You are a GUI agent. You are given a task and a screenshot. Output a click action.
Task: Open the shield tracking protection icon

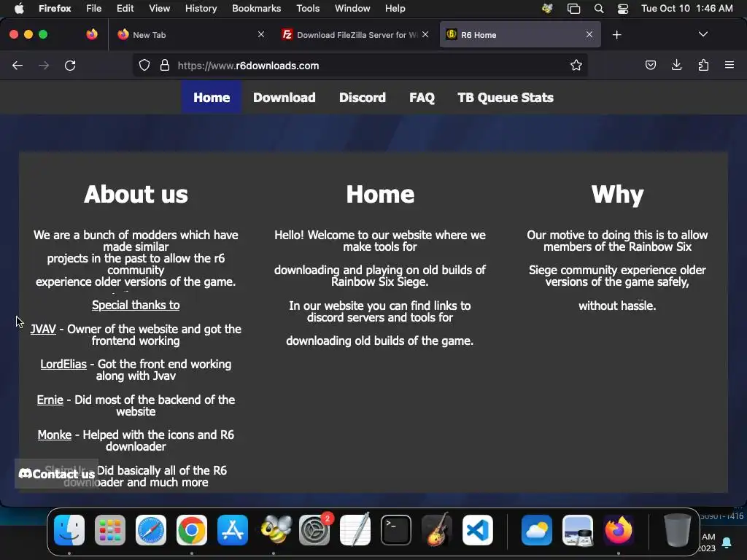144,65
